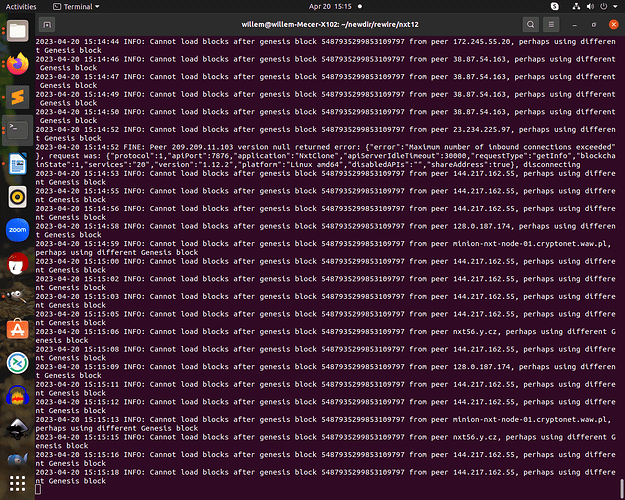The image size is (625, 500).
Task: Click the 15:15:11 log line timestamp
Action: point(77,384)
